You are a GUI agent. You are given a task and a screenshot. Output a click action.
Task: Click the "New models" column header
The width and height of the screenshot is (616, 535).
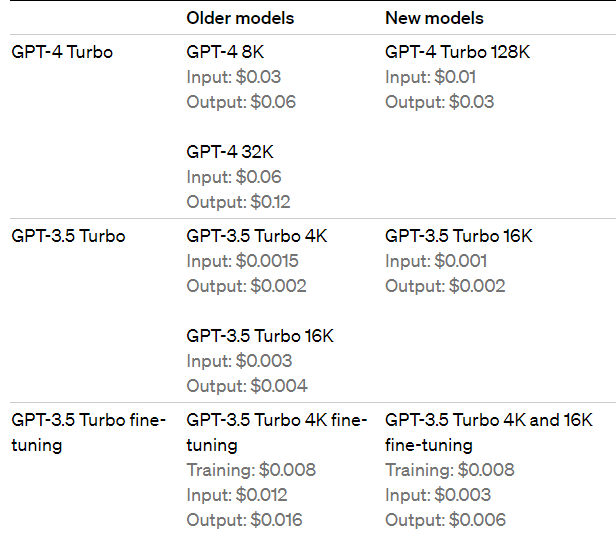click(x=434, y=18)
